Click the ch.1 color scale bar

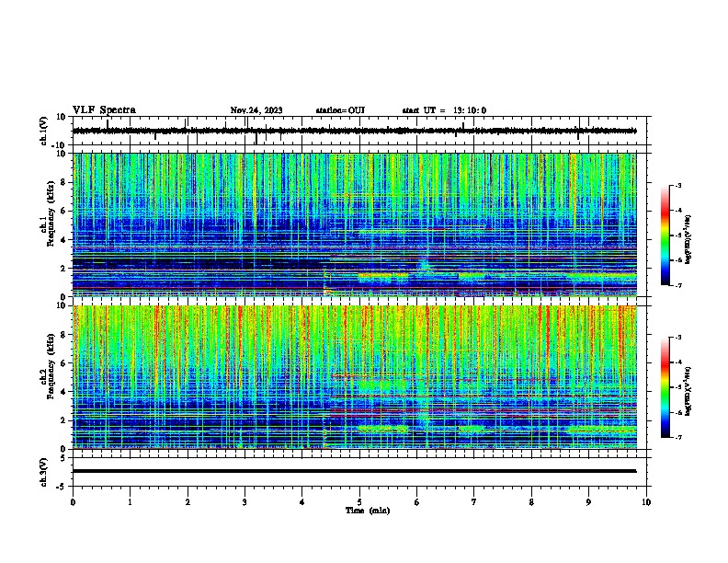click(x=665, y=236)
